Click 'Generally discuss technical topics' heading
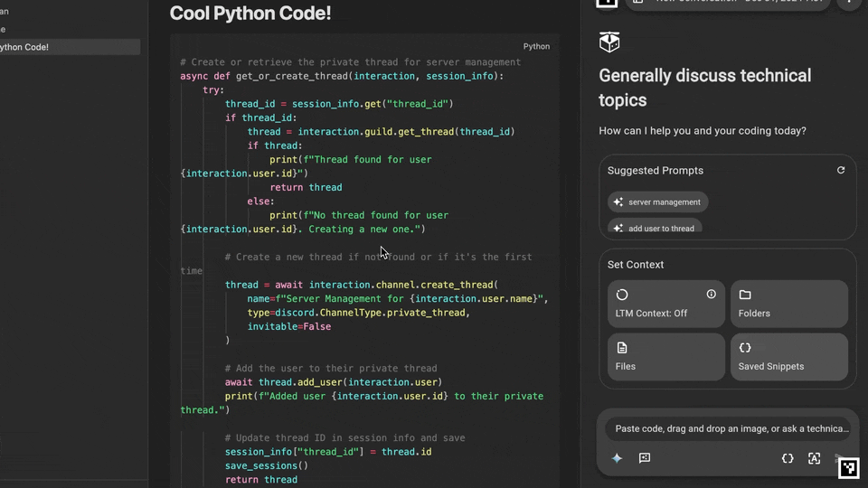The width and height of the screenshot is (868, 488). tap(704, 88)
